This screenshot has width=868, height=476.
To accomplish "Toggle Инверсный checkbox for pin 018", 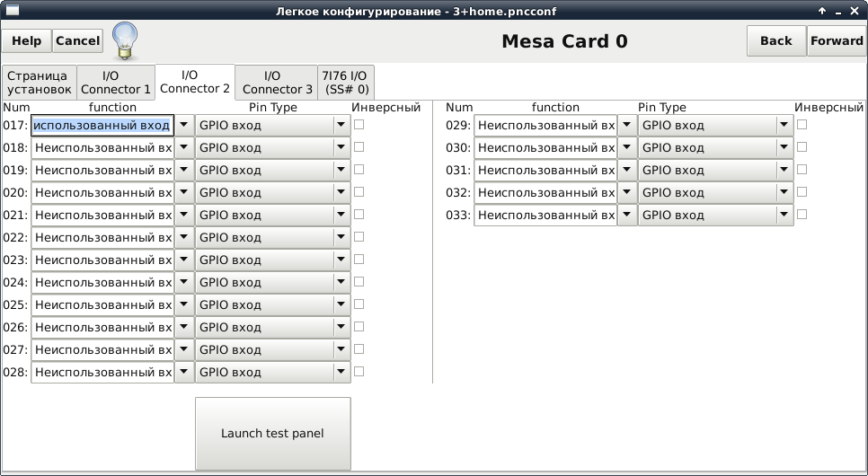I will (x=359, y=147).
